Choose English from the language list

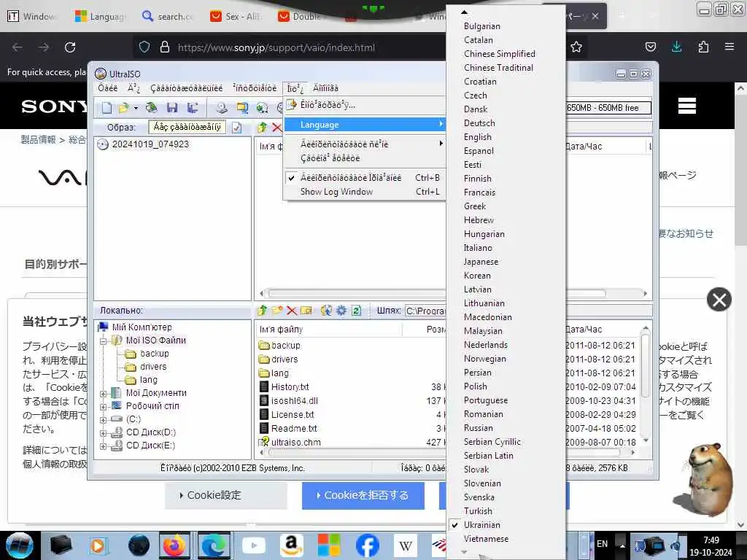tap(477, 136)
